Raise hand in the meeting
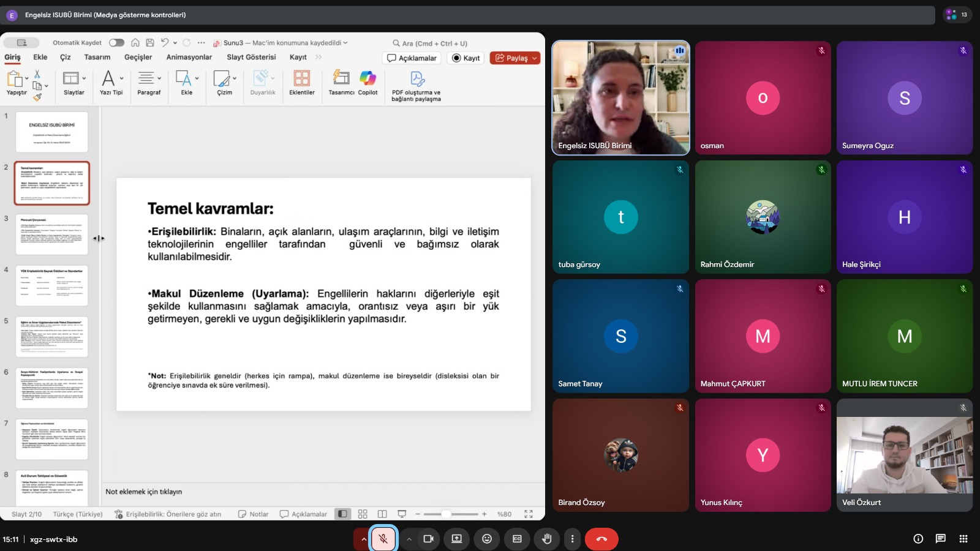 coord(546,539)
